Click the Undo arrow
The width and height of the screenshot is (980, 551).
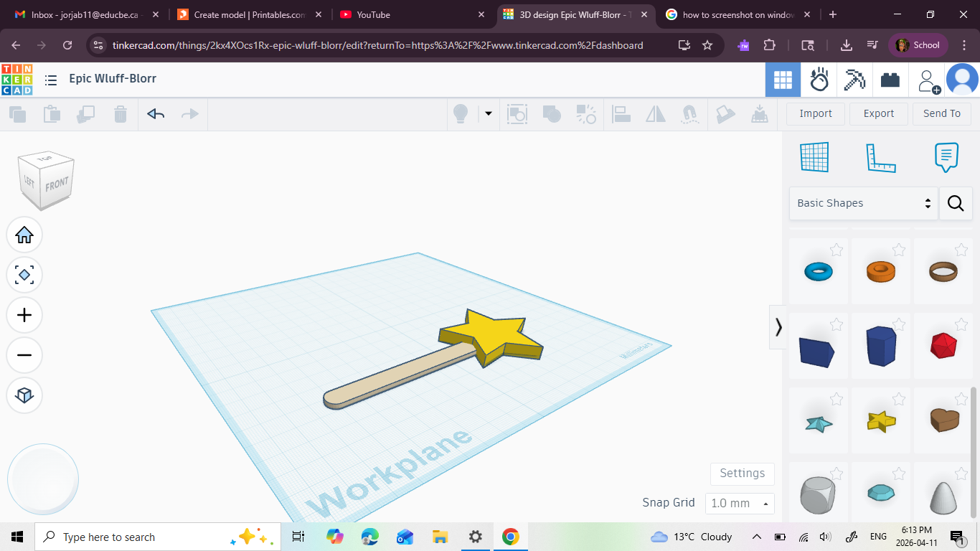tap(156, 113)
